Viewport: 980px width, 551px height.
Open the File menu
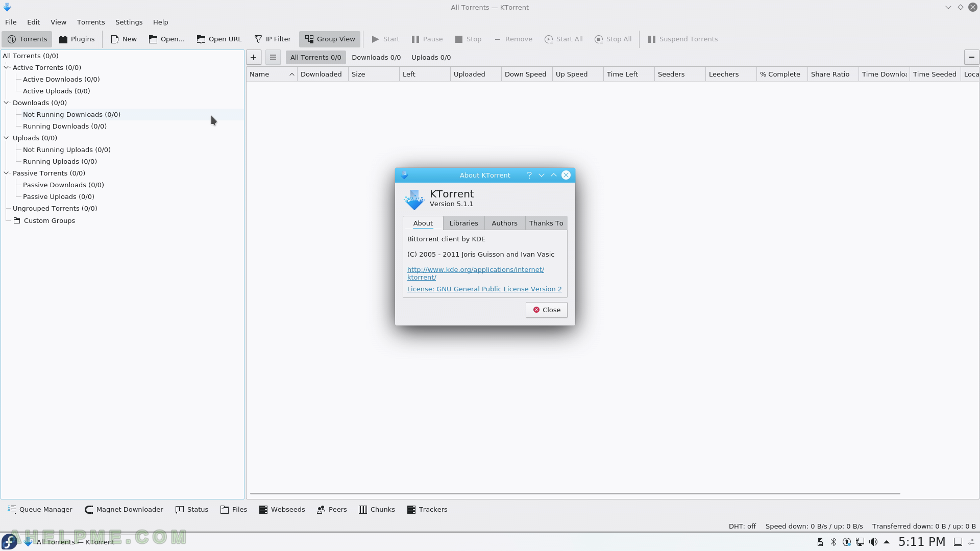pos(11,22)
